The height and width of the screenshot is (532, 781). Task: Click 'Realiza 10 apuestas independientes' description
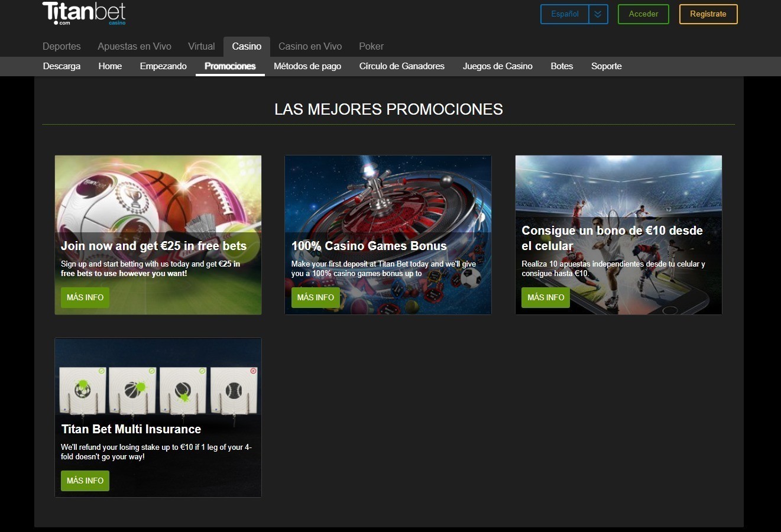(x=613, y=269)
